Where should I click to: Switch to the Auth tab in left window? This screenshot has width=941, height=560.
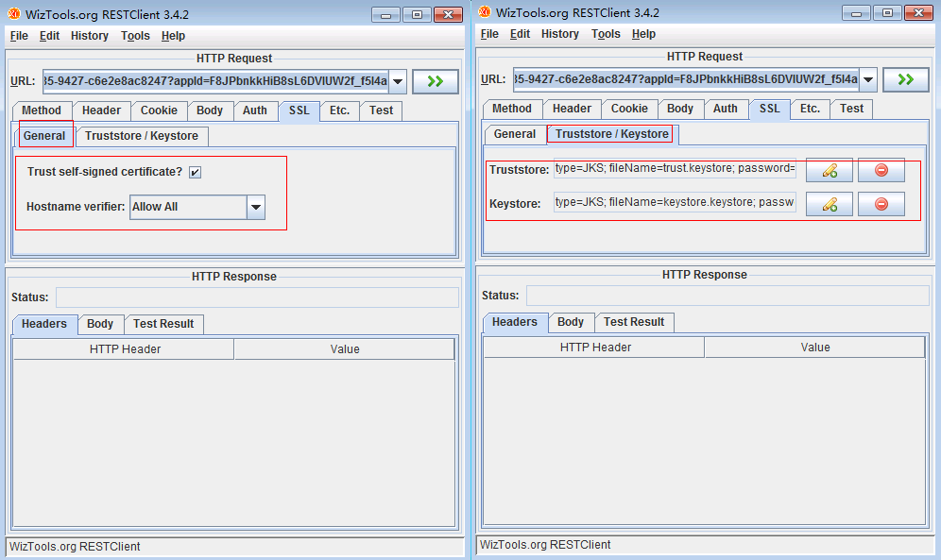pyautogui.click(x=255, y=110)
